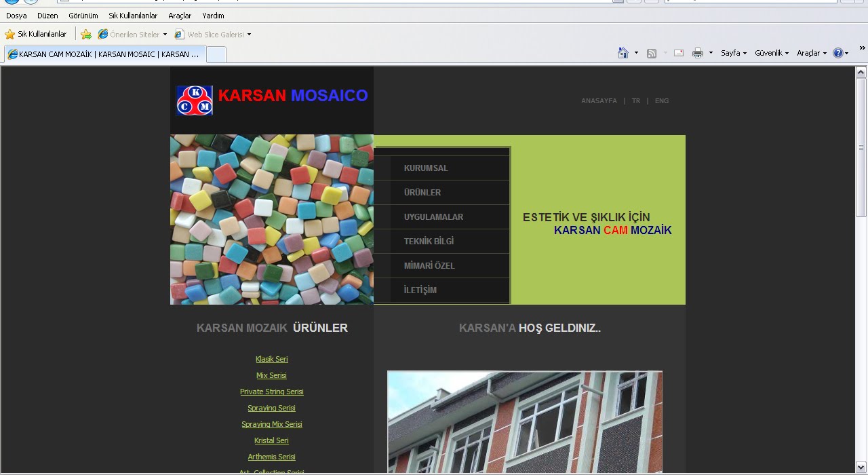Open the UYGULAMALAR menu item

pos(441,217)
